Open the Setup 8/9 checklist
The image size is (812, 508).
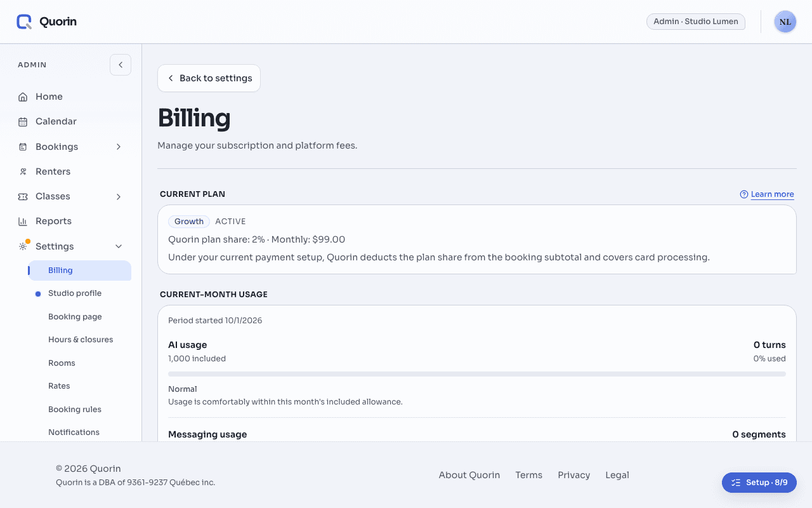click(x=759, y=483)
